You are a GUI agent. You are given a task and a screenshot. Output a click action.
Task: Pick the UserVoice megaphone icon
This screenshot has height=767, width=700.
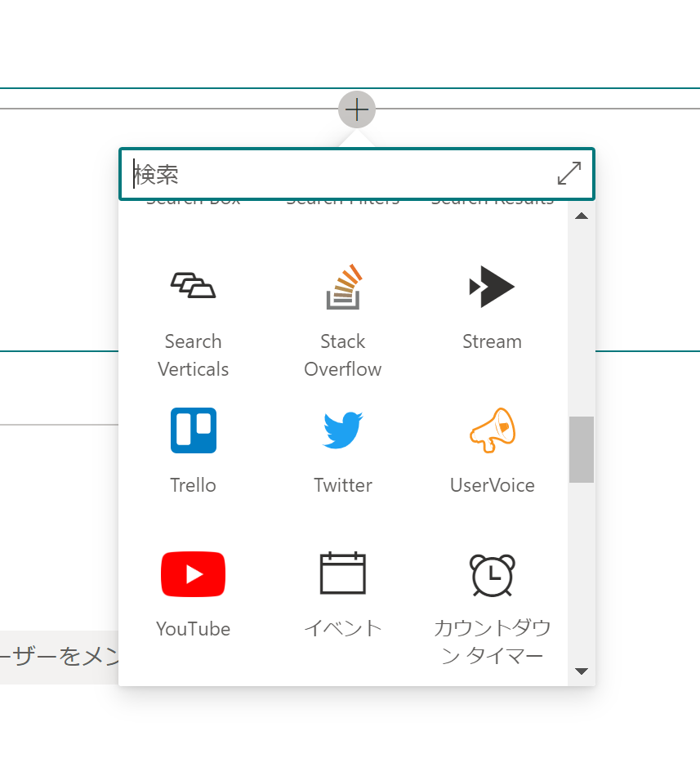coord(493,430)
